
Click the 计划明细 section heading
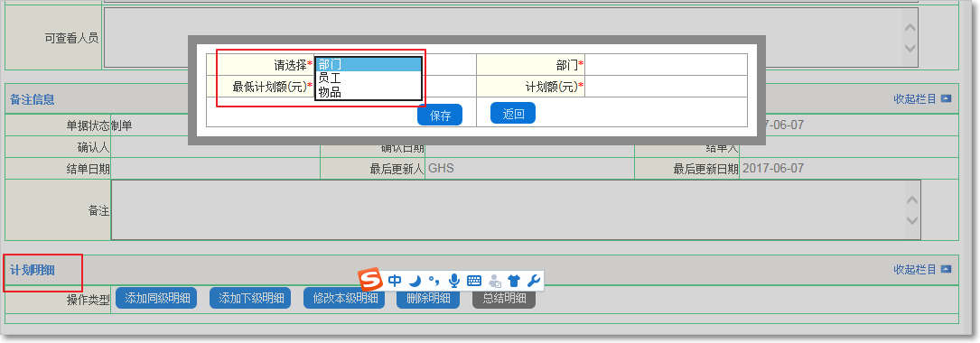pos(32,270)
